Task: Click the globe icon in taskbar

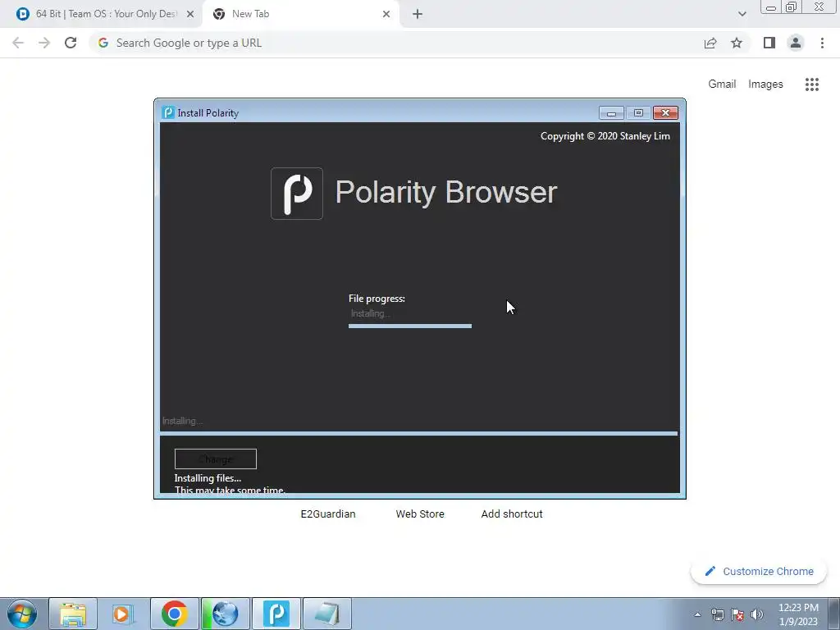Action: point(225,614)
